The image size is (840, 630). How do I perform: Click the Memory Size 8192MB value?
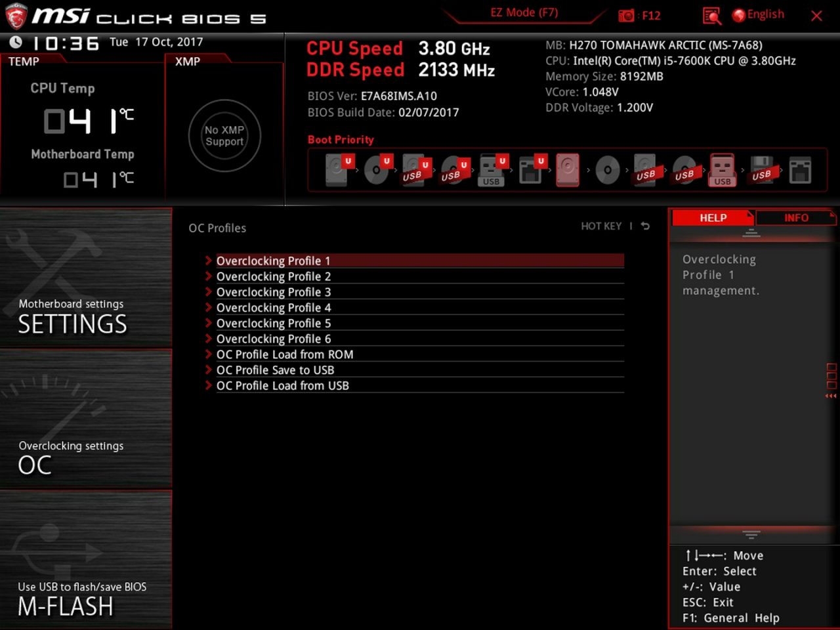(x=641, y=76)
